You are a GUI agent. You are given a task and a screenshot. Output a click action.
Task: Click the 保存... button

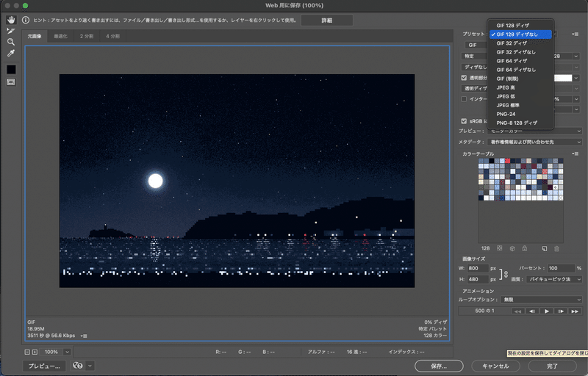tap(439, 366)
